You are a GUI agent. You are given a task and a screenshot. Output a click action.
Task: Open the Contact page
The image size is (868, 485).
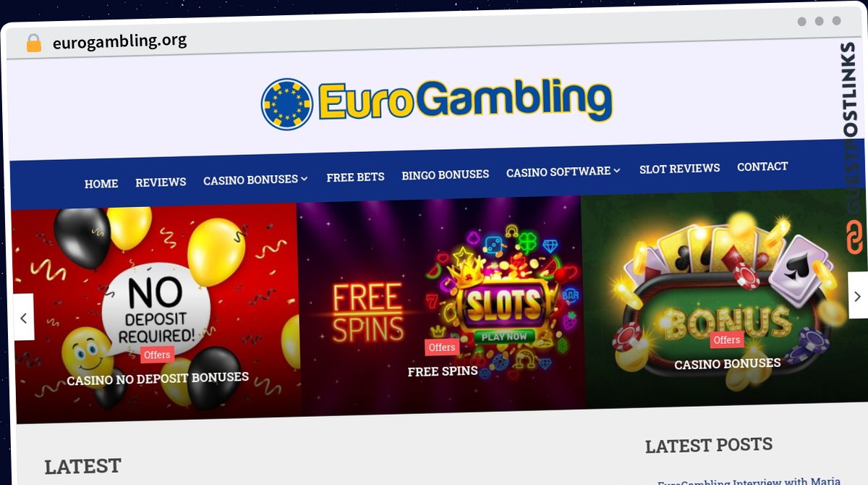[762, 166]
